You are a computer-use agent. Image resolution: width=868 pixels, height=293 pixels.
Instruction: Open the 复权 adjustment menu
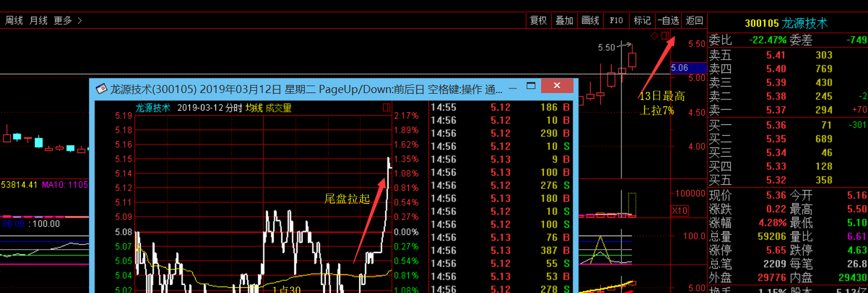coord(538,20)
